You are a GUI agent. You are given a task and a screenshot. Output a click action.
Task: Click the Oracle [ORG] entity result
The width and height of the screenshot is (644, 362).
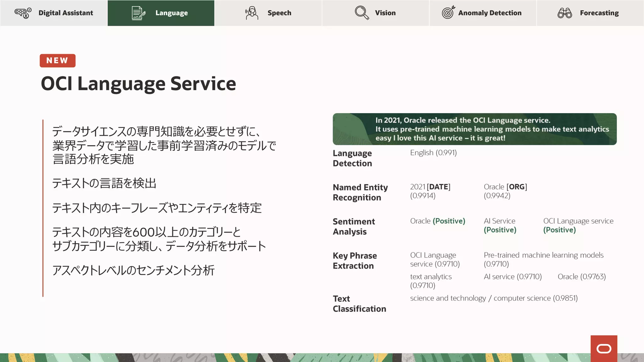point(505,191)
